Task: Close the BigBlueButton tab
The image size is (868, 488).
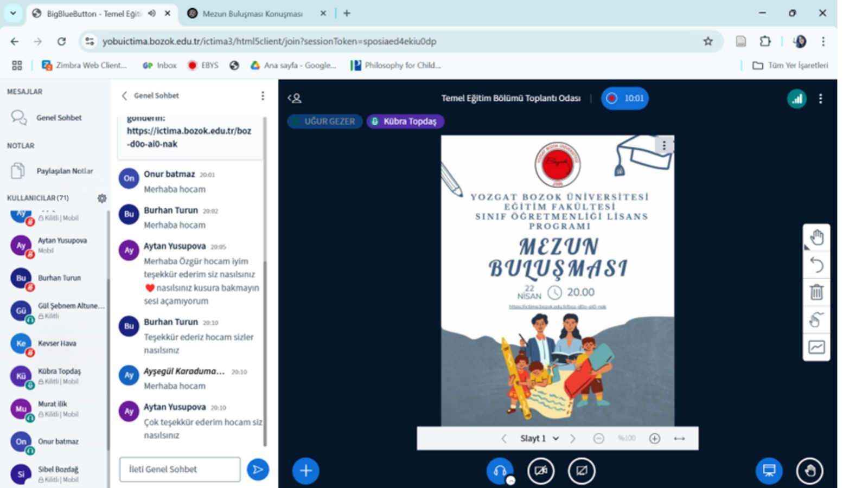Action: pos(168,14)
